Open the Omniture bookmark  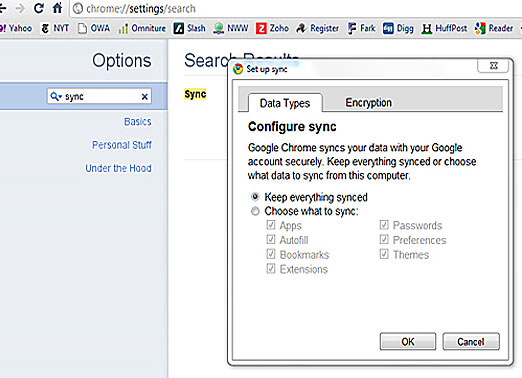(142, 28)
